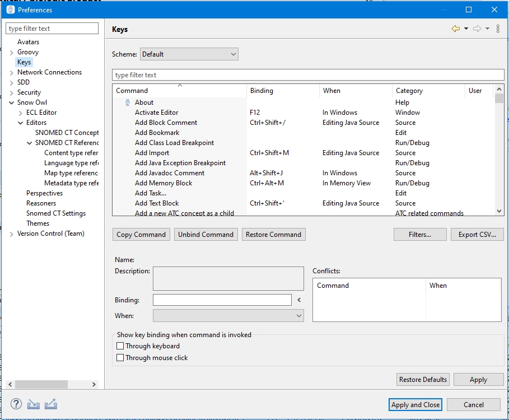Click the export preferences icon

tap(51, 404)
